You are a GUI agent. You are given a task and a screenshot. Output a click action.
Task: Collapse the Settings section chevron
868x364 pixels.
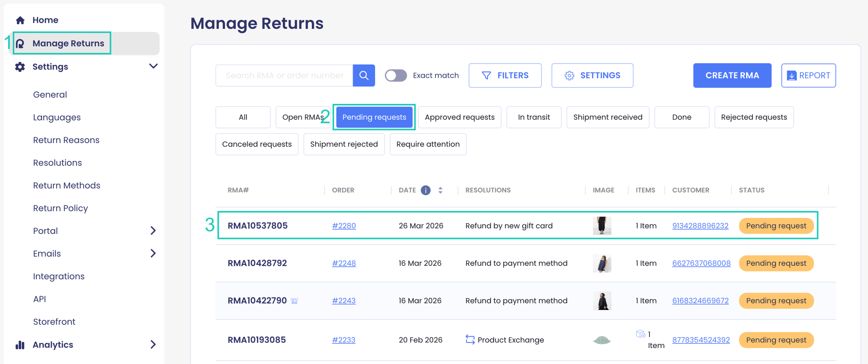tap(153, 66)
